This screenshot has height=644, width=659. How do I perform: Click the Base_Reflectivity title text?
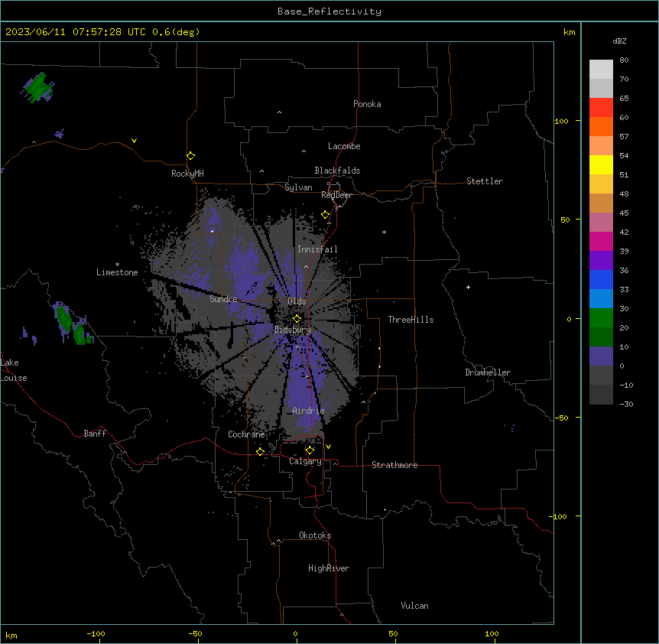(329, 11)
